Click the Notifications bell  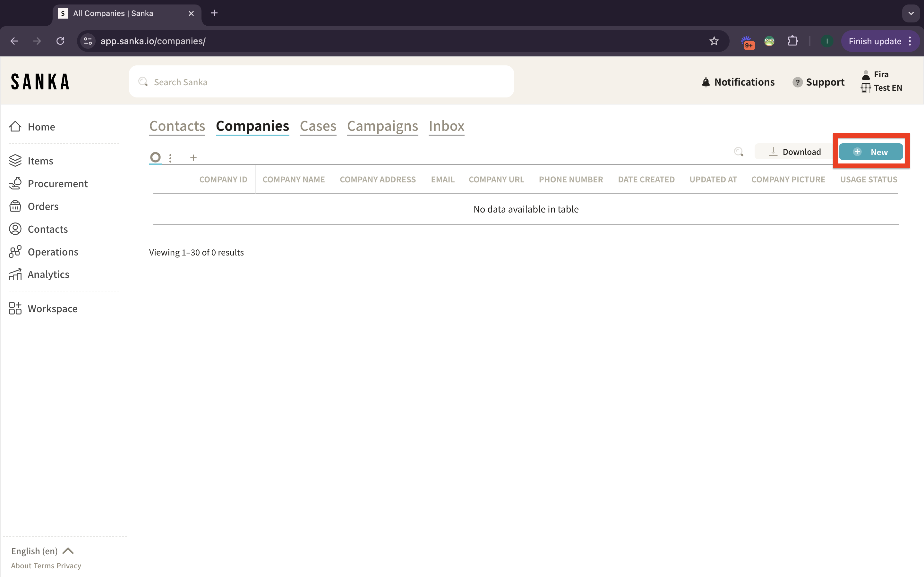(706, 82)
